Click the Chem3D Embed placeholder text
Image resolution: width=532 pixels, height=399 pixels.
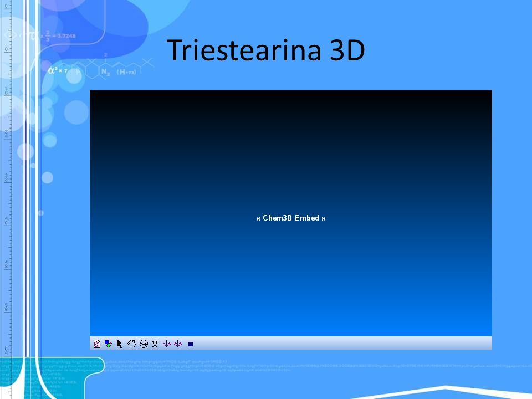(x=291, y=218)
